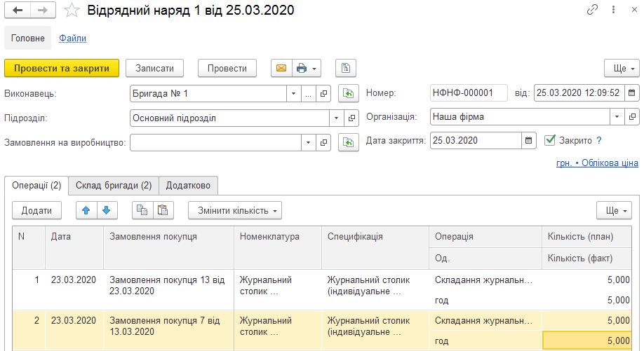Click Підрозділ field Основний підрозділ

click(x=229, y=118)
